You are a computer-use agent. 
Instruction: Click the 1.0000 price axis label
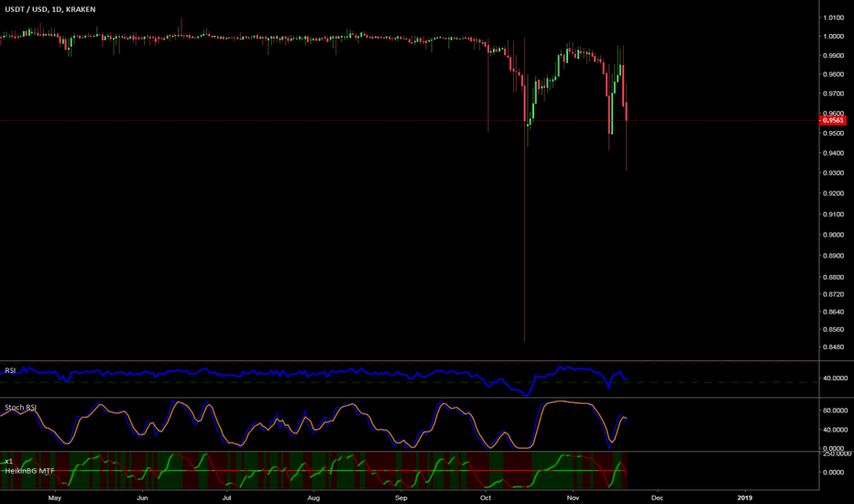point(834,37)
